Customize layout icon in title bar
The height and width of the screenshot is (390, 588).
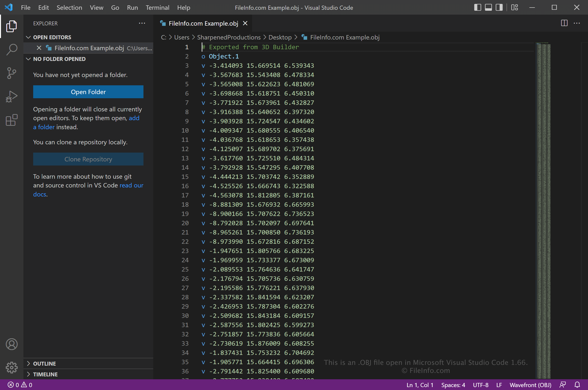click(515, 8)
